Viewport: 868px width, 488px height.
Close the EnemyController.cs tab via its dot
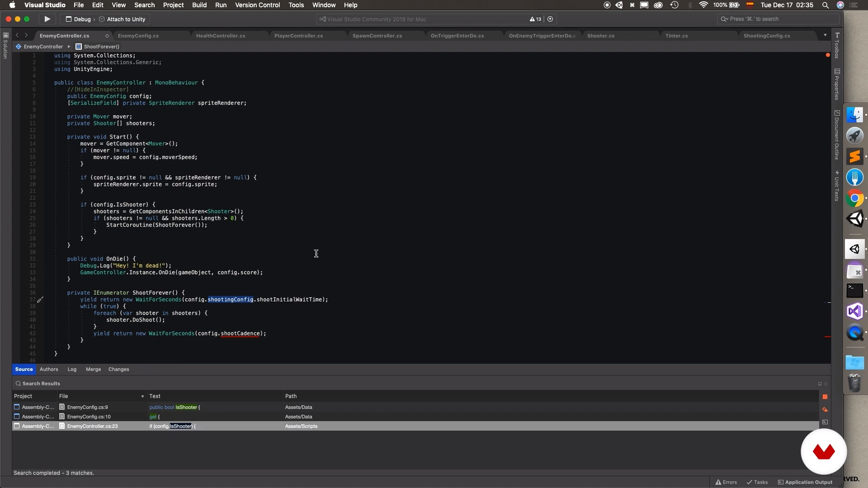point(107,36)
